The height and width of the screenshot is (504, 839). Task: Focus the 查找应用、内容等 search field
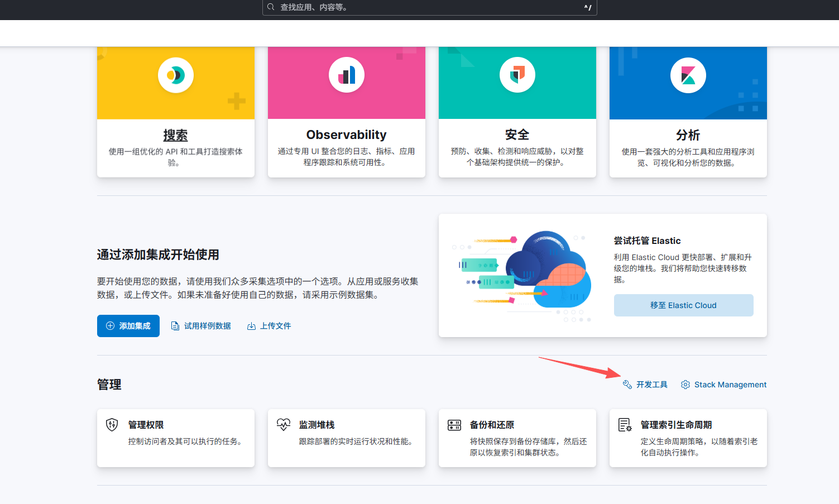(x=430, y=7)
